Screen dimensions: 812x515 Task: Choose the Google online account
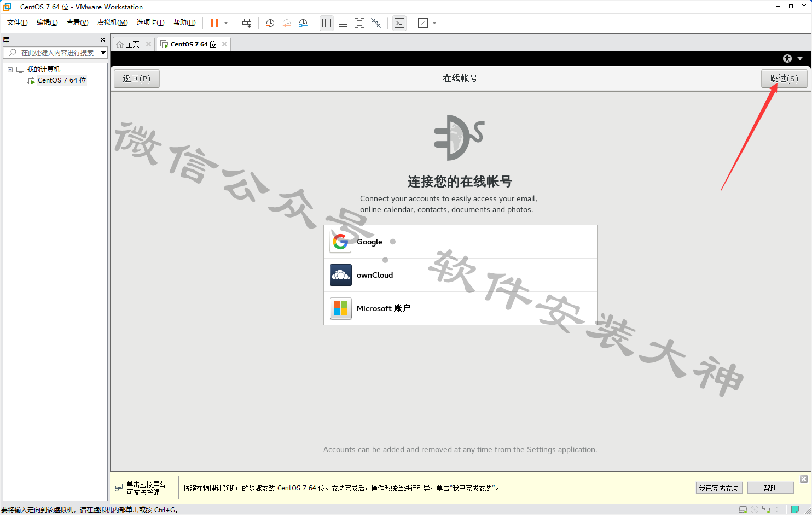460,242
